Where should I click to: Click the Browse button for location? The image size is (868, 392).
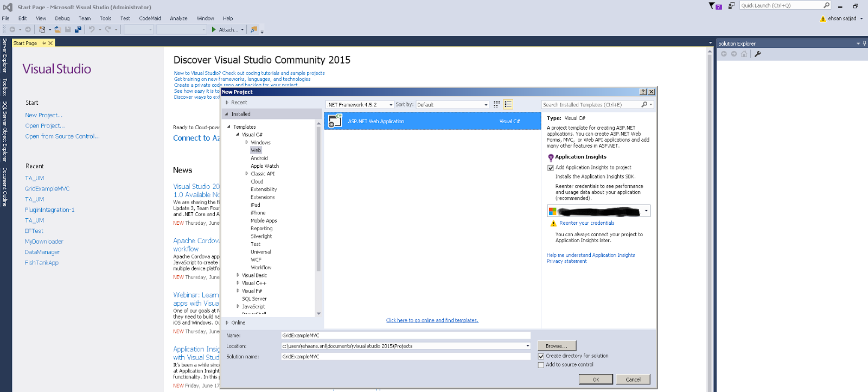tap(557, 346)
